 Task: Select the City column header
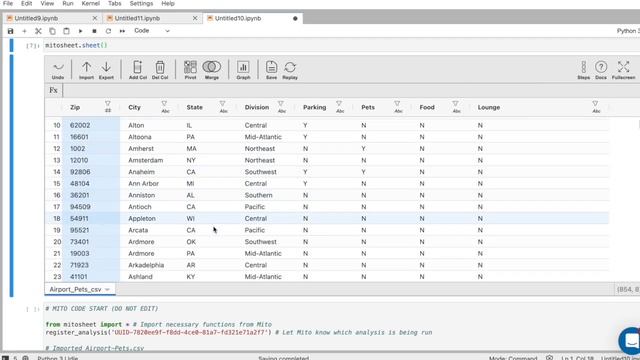(134, 107)
